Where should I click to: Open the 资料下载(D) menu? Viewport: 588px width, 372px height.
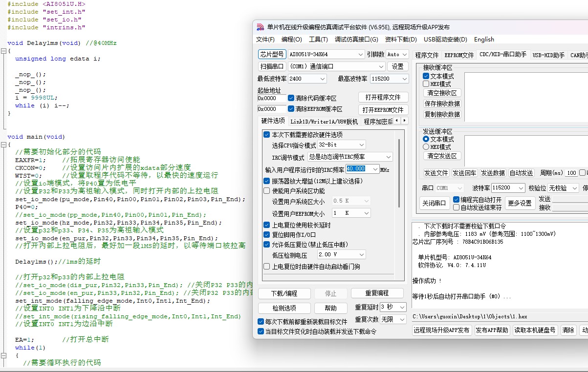[401, 40]
